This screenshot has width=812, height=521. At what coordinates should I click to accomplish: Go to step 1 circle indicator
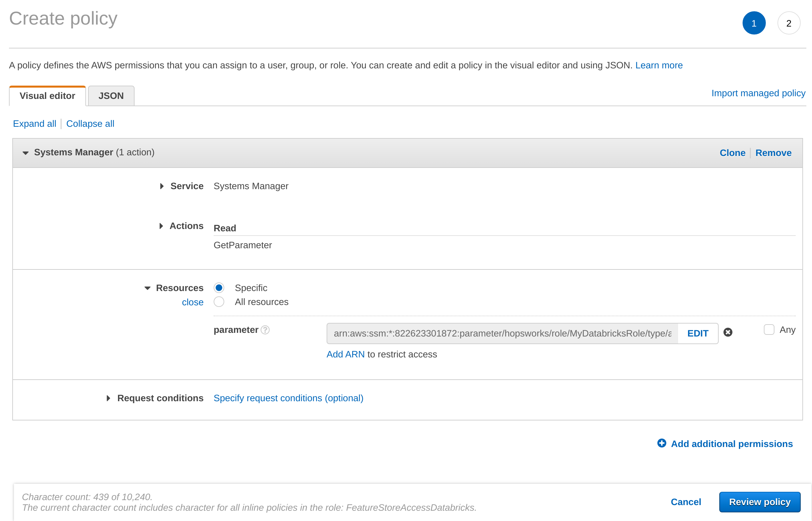[x=754, y=23]
